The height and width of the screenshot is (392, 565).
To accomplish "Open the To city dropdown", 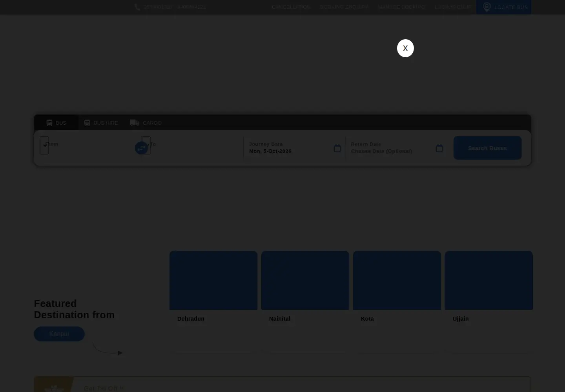I will (x=146, y=145).
